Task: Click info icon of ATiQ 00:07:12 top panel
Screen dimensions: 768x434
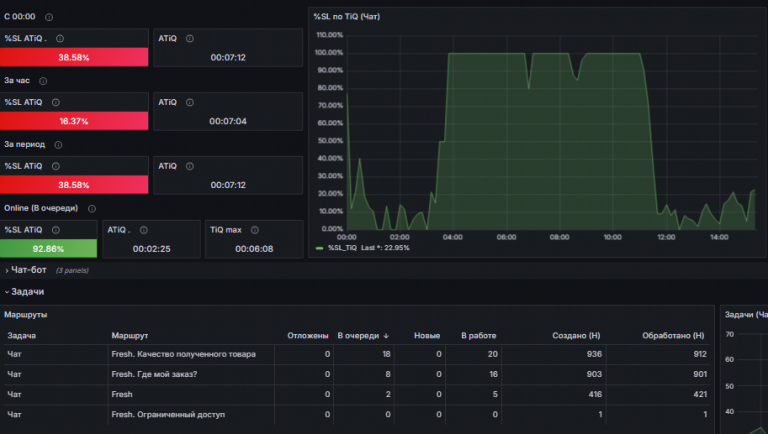Action: (190, 39)
